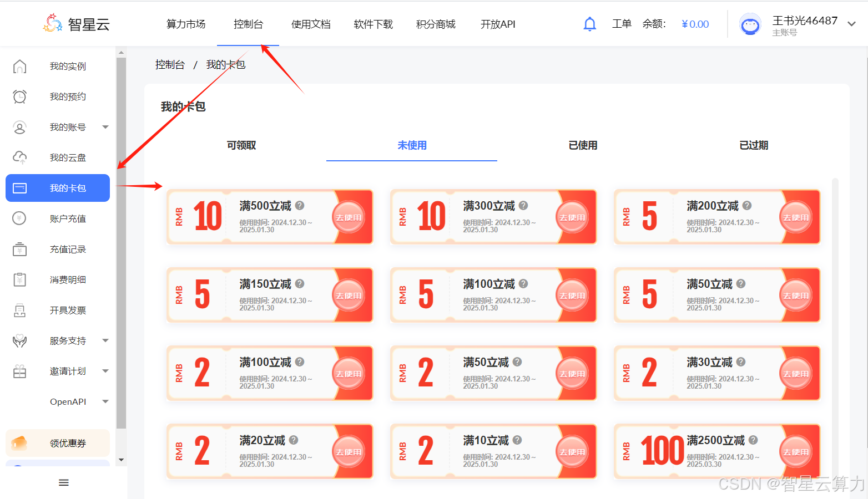Select 控制台 in top navigation
Viewport: 868px width, 499px height.
pyautogui.click(x=248, y=24)
